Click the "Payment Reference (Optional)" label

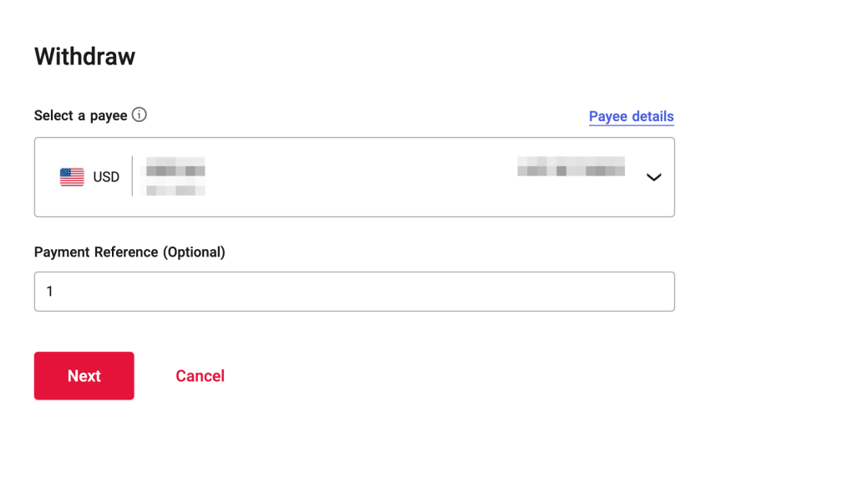click(x=129, y=252)
